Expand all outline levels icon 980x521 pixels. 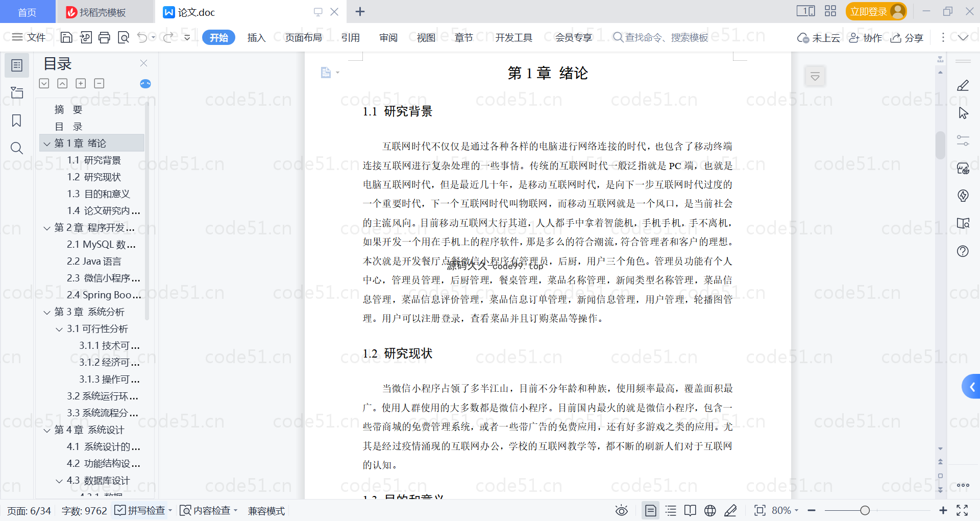[x=44, y=83]
